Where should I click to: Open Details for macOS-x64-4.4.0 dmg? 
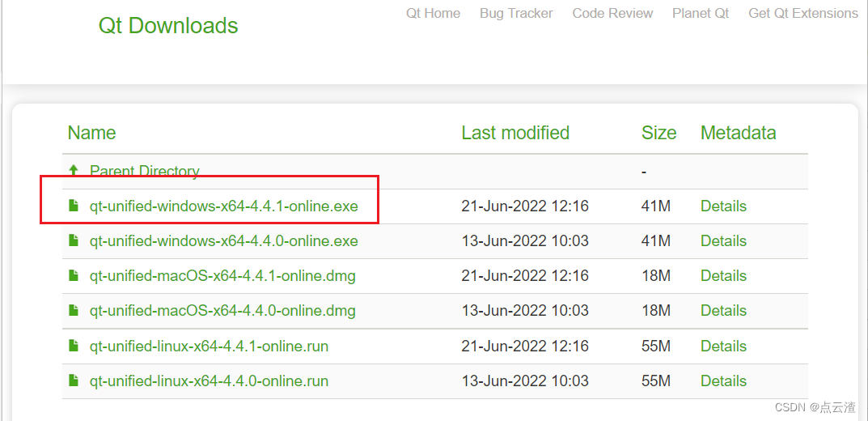point(723,311)
